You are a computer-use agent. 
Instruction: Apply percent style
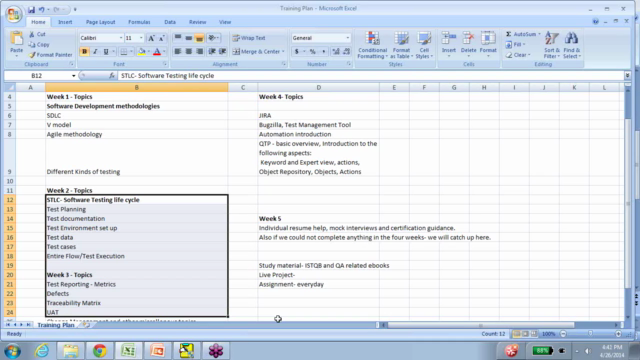[313, 51]
